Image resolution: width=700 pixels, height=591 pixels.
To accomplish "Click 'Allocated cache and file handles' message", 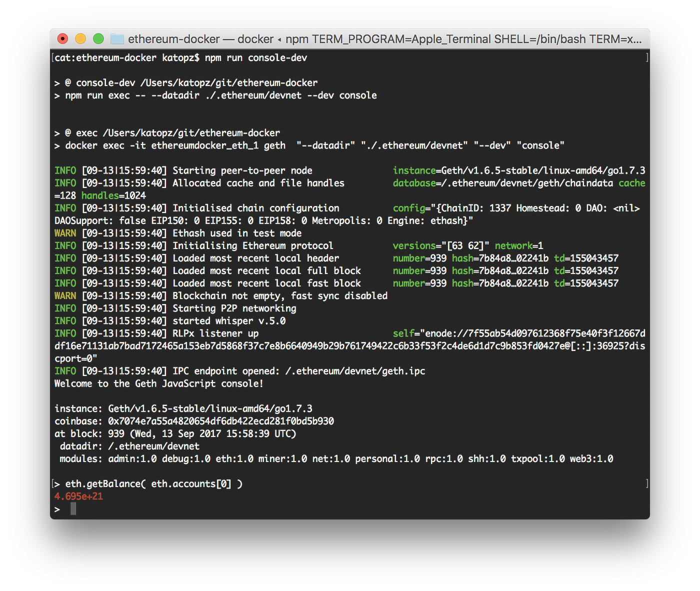I will coord(258,183).
